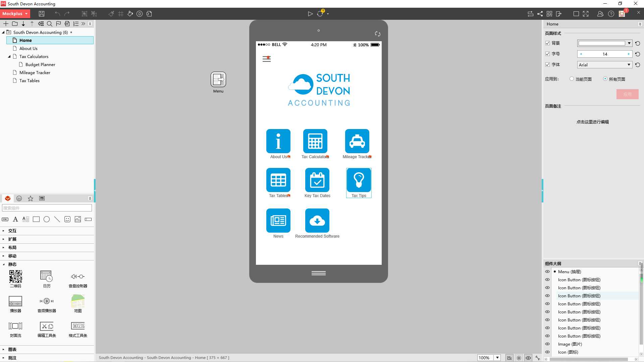Open the favorites star tab
The image size is (644, 362).
(x=31, y=198)
